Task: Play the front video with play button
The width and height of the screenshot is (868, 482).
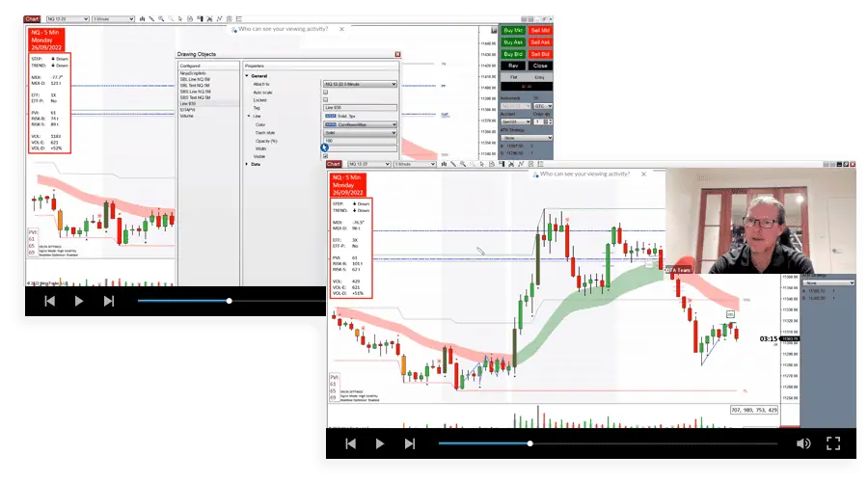Action: point(380,443)
